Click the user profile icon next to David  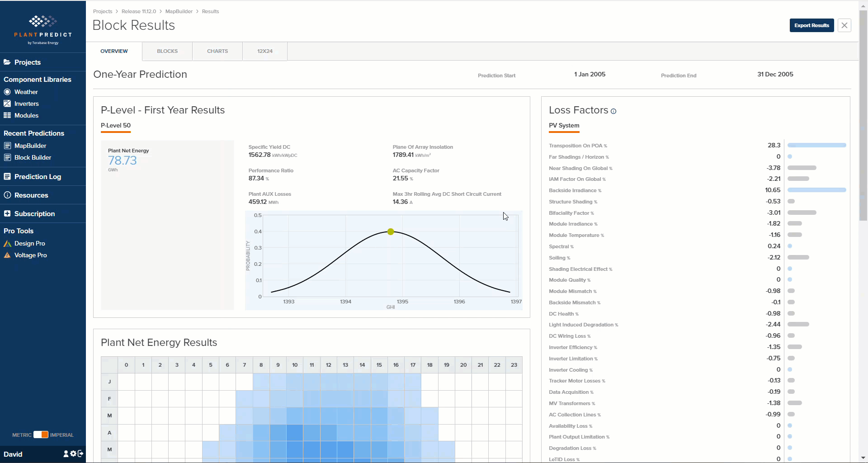pos(66,454)
